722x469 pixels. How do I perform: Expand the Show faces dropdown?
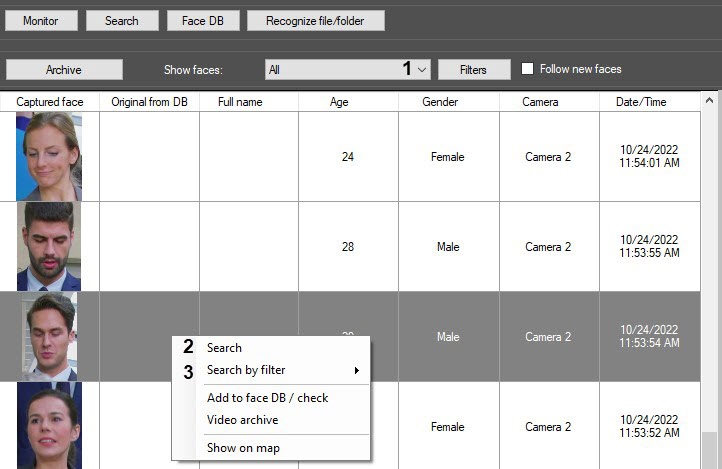421,70
